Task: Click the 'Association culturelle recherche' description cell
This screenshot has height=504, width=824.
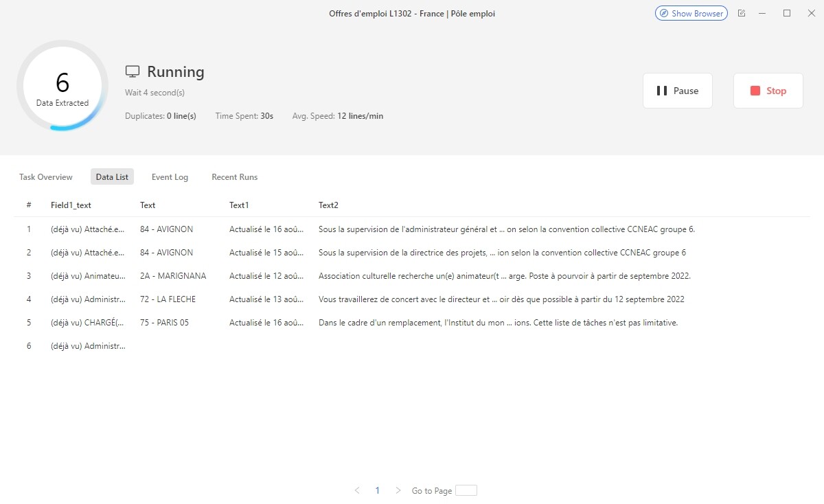Action: [x=505, y=276]
